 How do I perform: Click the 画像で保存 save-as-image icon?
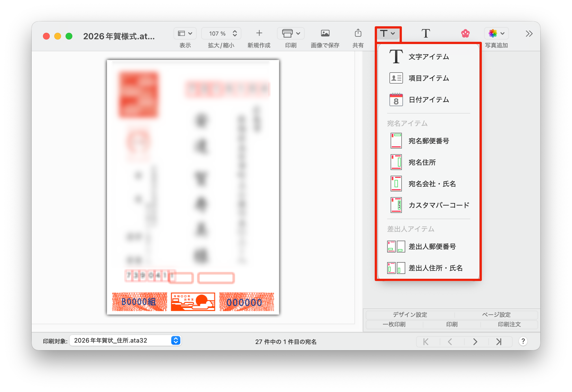coord(325,33)
